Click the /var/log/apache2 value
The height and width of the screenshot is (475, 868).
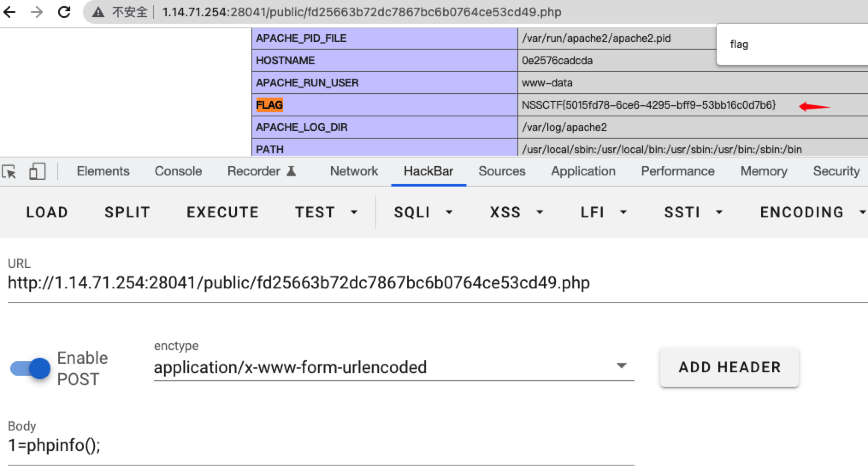[564, 128]
